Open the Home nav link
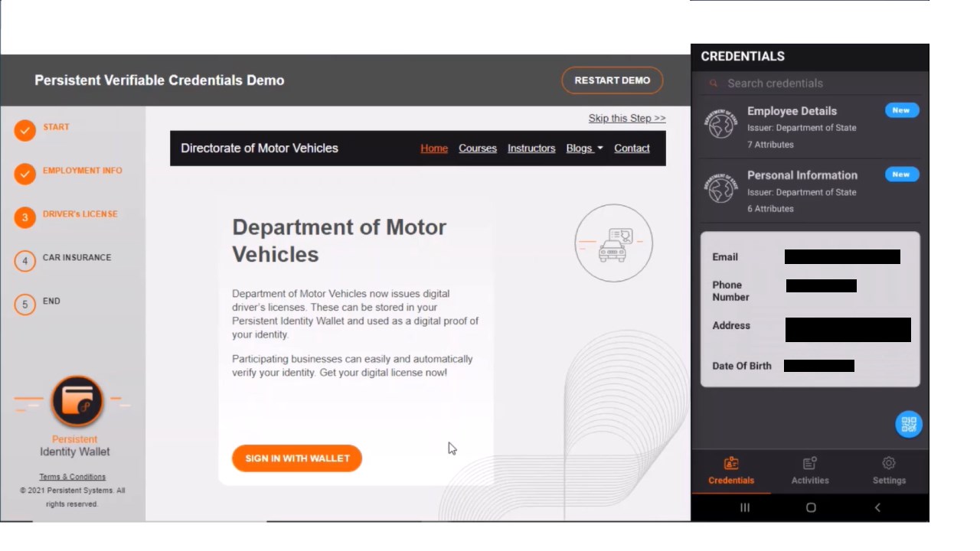 click(x=434, y=148)
